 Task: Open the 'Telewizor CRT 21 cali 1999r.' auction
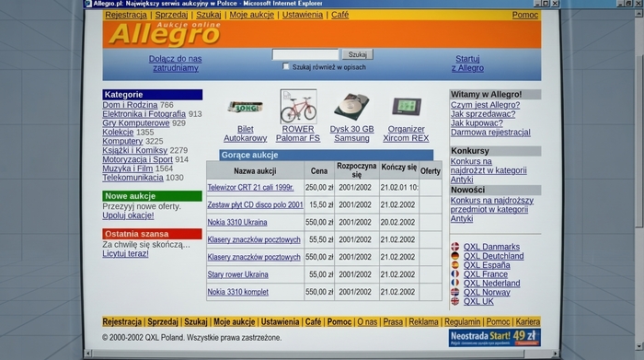pos(250,188)
